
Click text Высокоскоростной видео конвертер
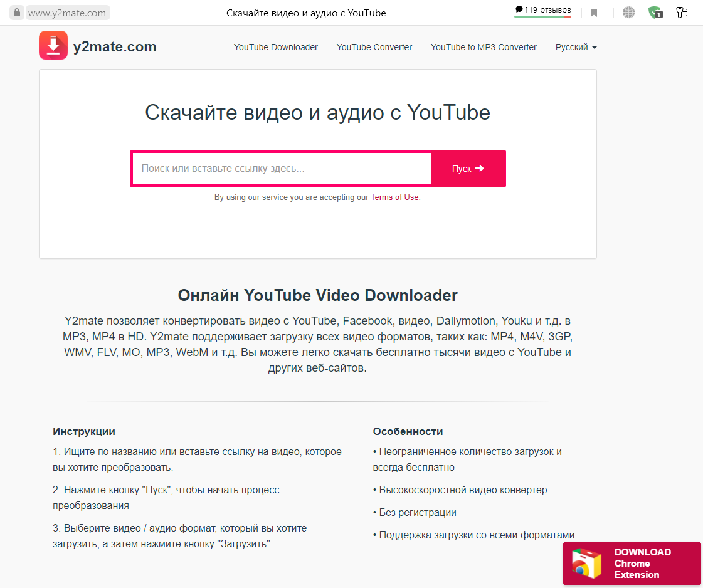coord(463,490)
